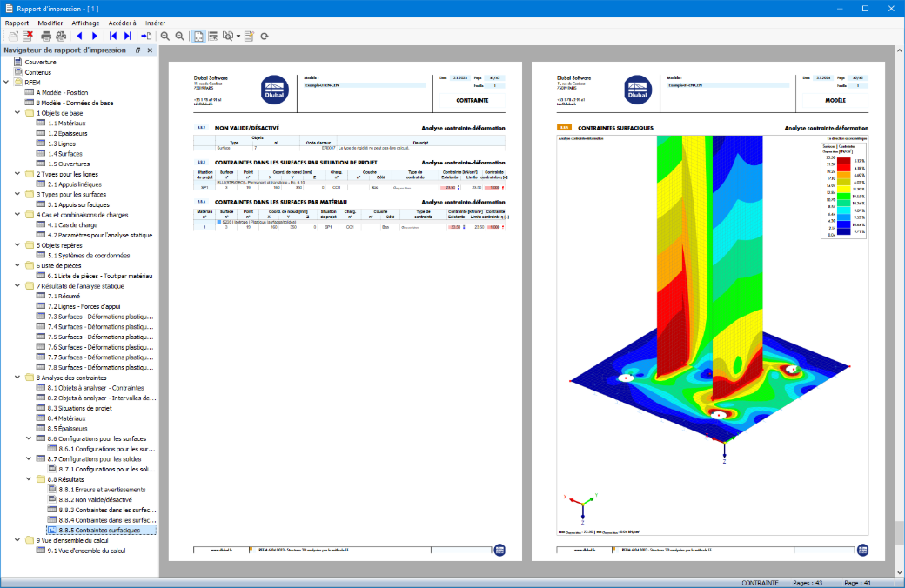
Task: Select 1.1 Matériaux tree item
Action: (67, 123)
